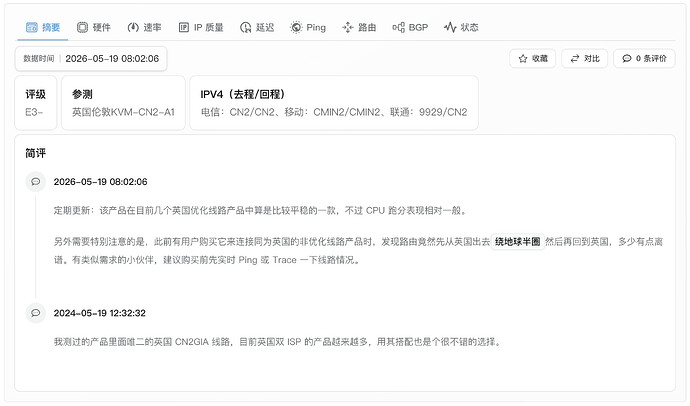The height and width of the screenshot is (406, 690).
Task: Click the 参测 英国伦敦KVM-CN2-A1 card
Action: pos(123,103)
